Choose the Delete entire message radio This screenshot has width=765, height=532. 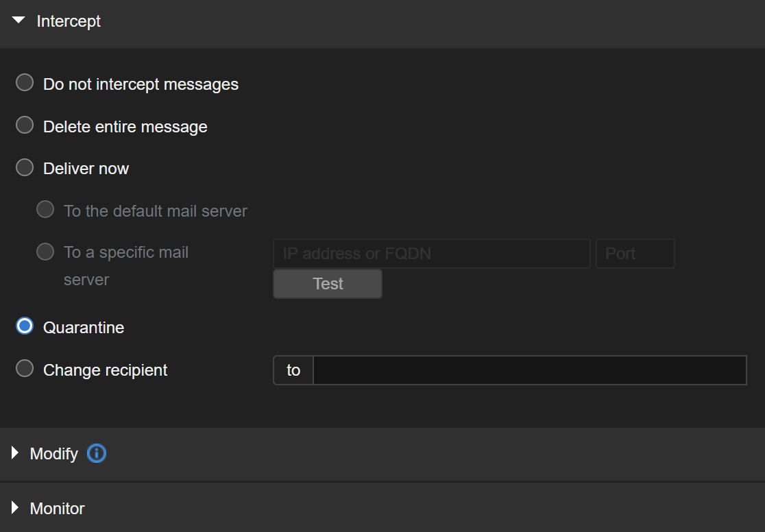point(25,125)
